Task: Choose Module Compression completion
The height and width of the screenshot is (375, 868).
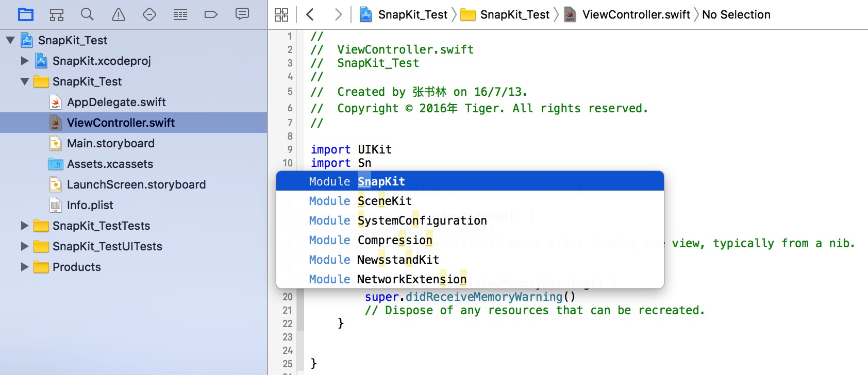Action: [470, 240]
